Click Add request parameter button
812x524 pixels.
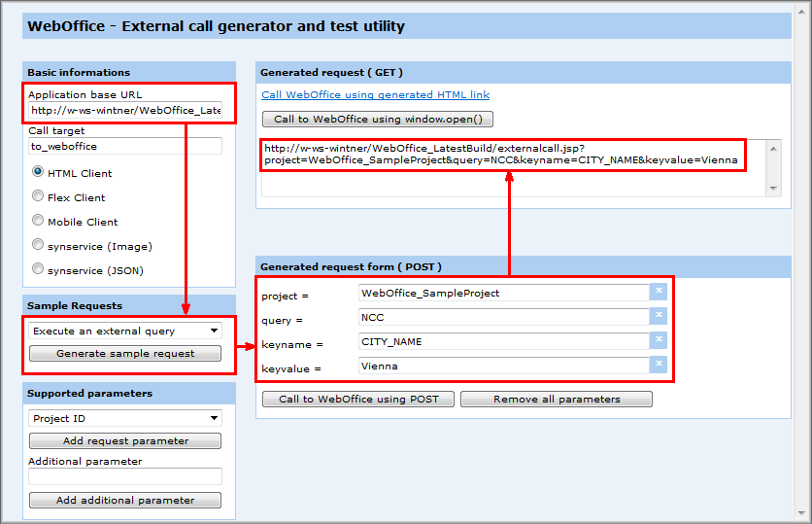point(125,441)
